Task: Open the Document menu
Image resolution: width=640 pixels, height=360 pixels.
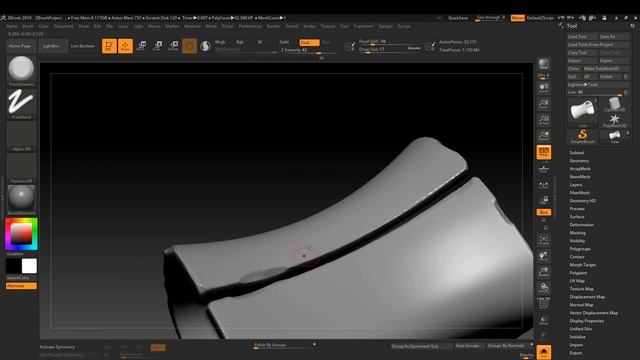Action: click(64, 26)
